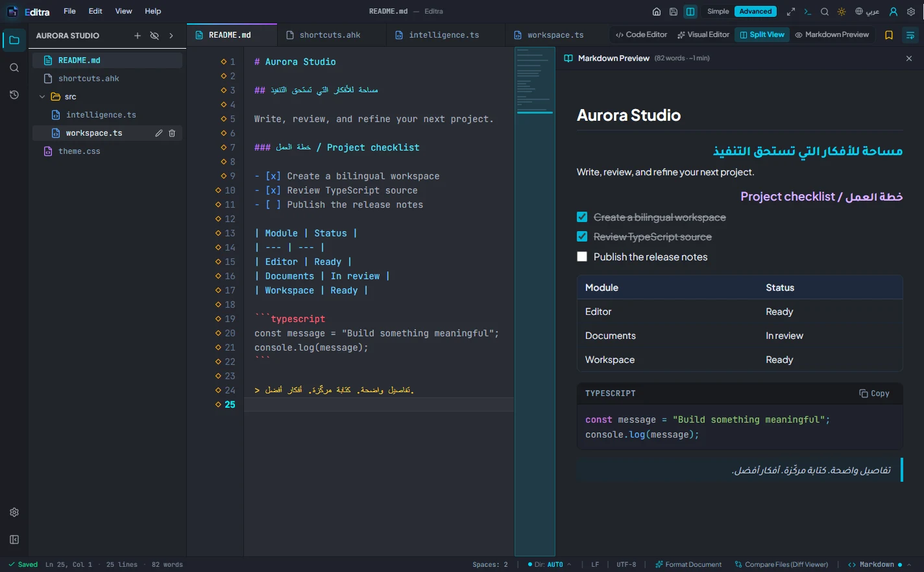
Task: Switch to the workspace.ts editor tab
Action: tap(556, 35)
